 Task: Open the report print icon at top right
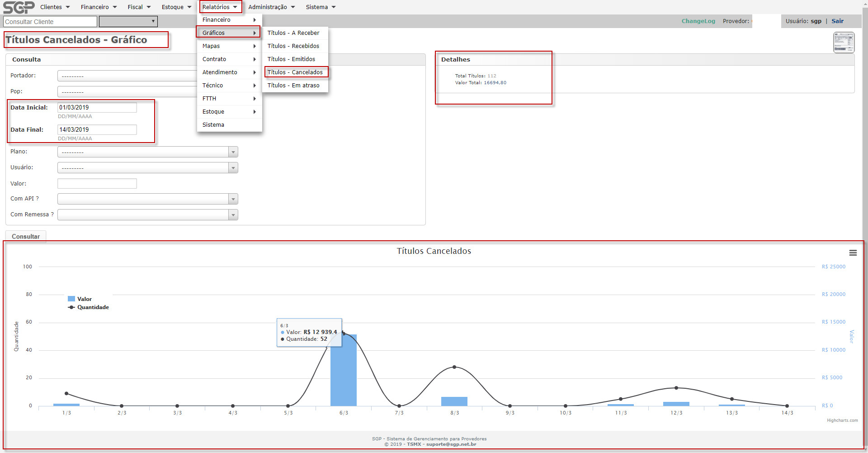coord(844,43)
